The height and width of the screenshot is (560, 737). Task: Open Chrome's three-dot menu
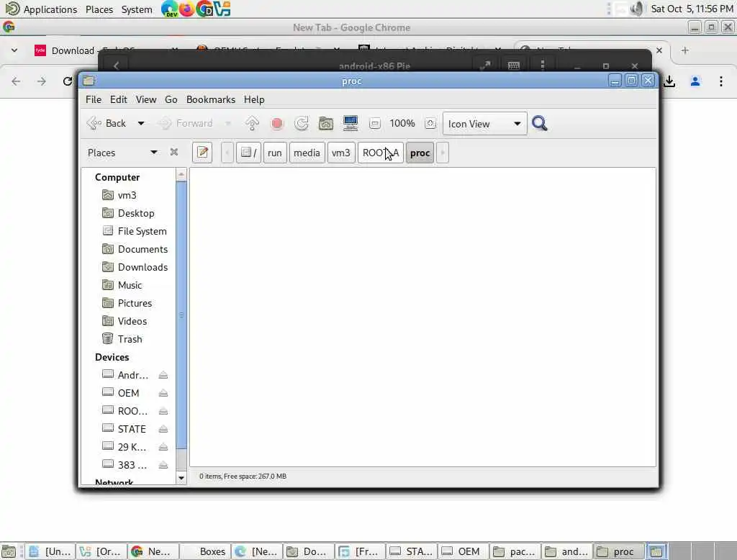(721, 81)
